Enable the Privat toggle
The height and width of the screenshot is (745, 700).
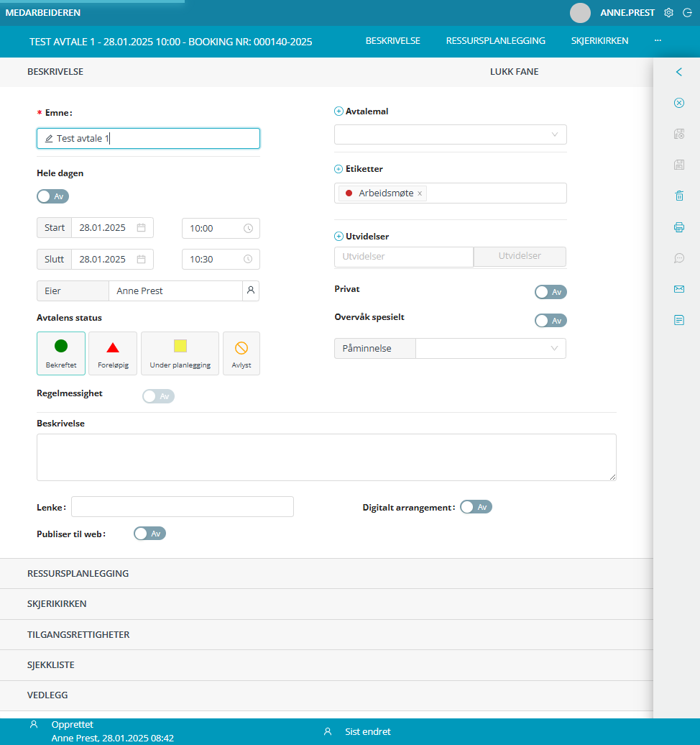click(551, 292)
